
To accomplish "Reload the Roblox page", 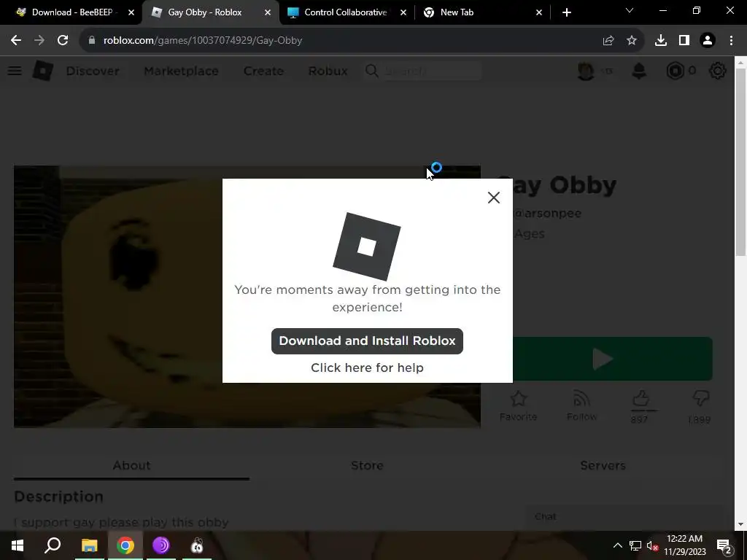I will pos(63,41).
